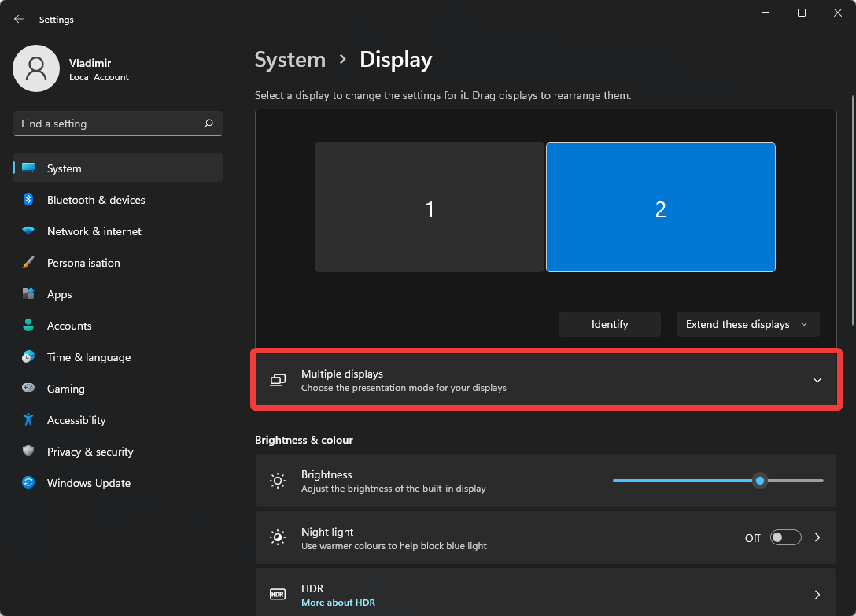Viewport: 856px width, 616px height.
Task: Click the Brightness slider handle
Action: point(760,481)
